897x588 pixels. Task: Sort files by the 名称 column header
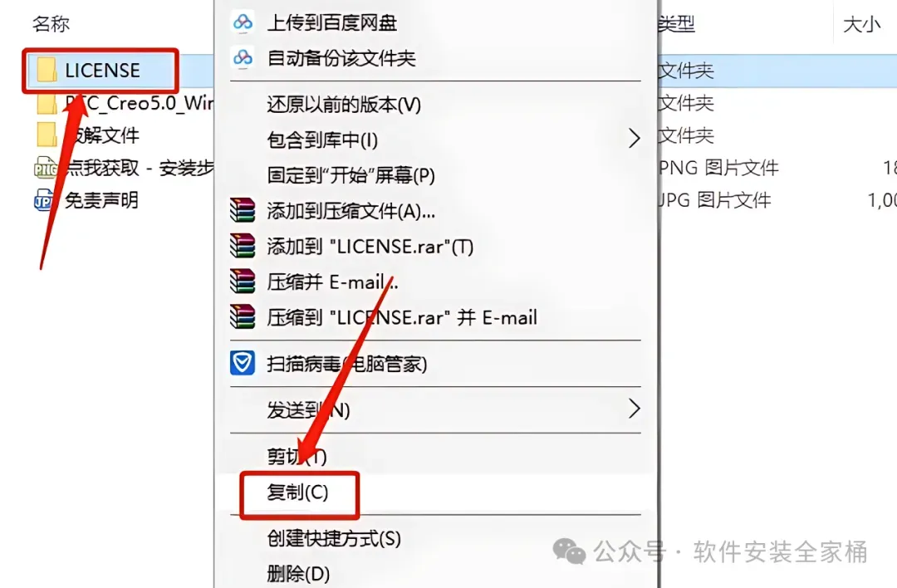point(51,24)
